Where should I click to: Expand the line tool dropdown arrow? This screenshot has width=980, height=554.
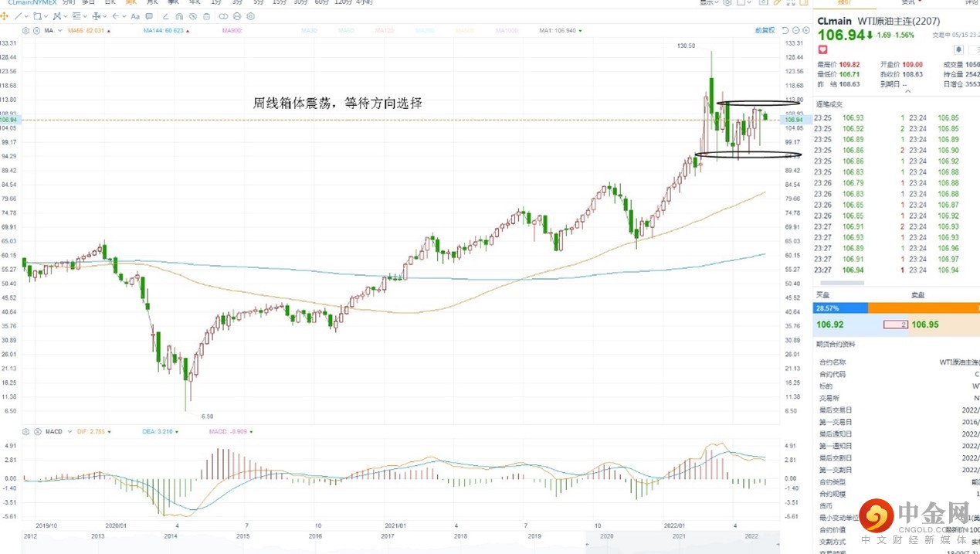point(26,16)
